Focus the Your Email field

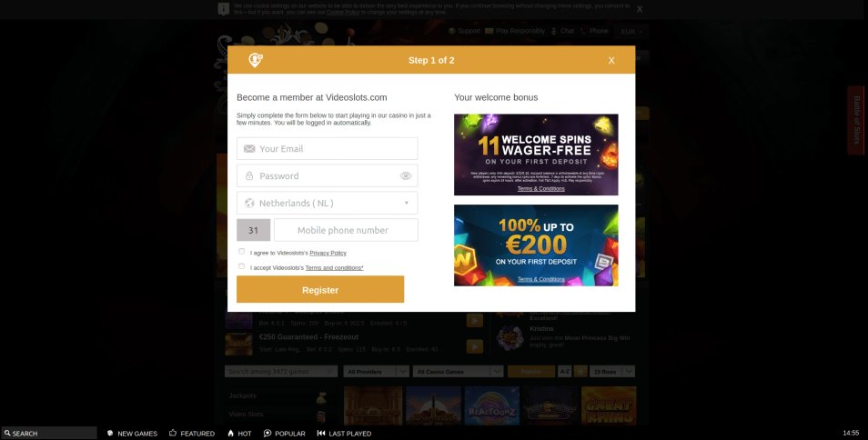[x=328, y=149]
